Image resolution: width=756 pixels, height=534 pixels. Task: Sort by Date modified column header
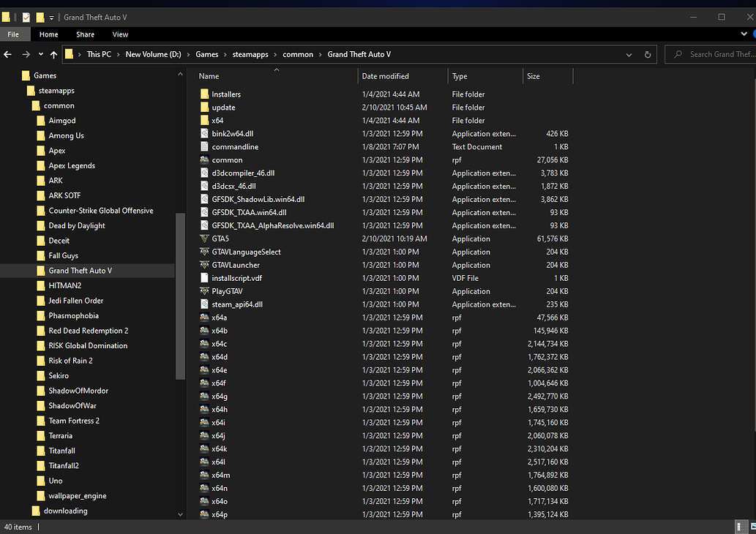pos(403,76)
